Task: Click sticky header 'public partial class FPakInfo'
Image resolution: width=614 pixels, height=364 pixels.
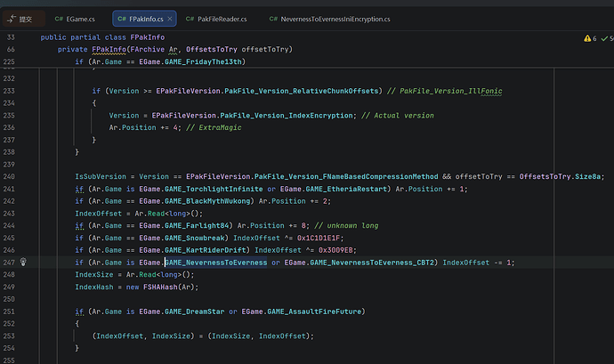Action: [102, 37]
